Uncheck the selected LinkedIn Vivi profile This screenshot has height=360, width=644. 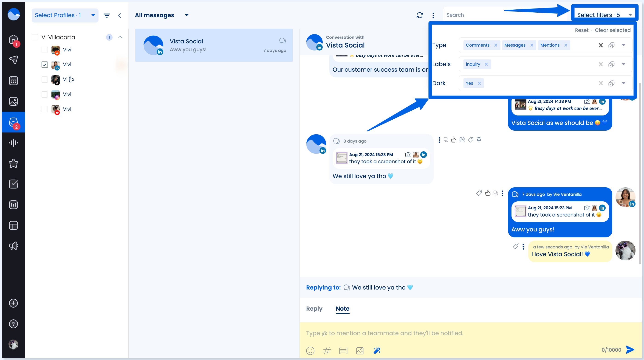coord(45,65)
